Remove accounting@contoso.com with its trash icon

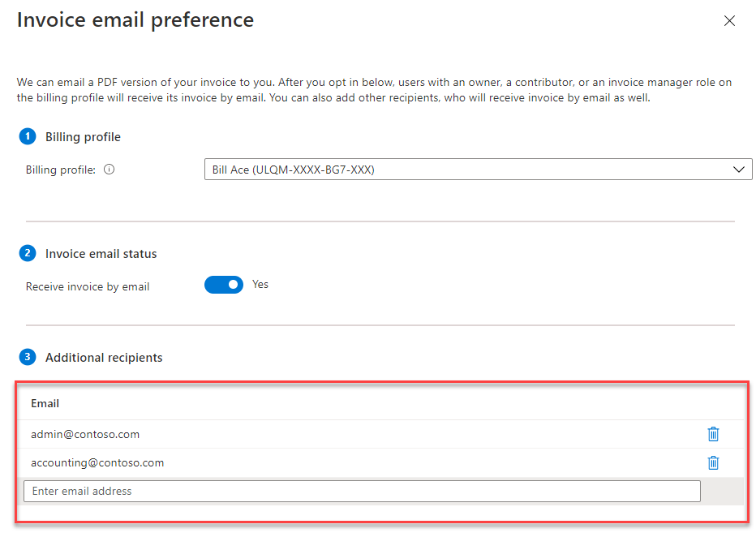tap(713, 463)
